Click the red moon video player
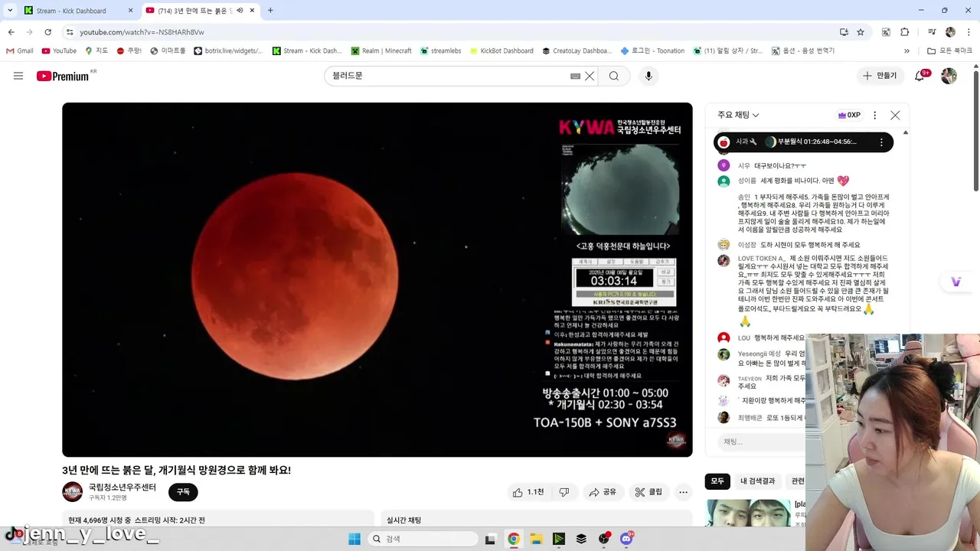This screenshot has width=980, height=551. [x=377, y=280]
